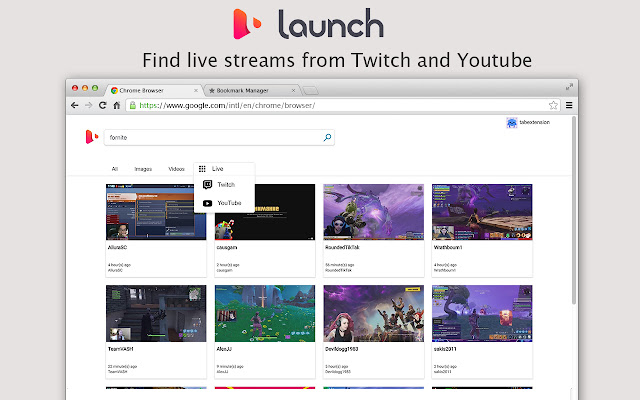Image resolution: width=640 pixels, height=400 pixels.
Task: Close the Bookmark Manager tab
Action: pos(293,90)
